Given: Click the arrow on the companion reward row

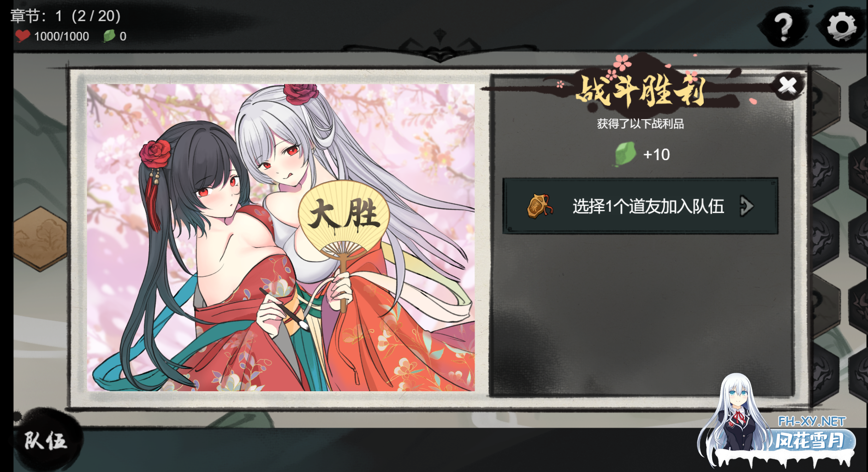Looking at the screenshot, I should pyautogui.click(x=747, y=206).
